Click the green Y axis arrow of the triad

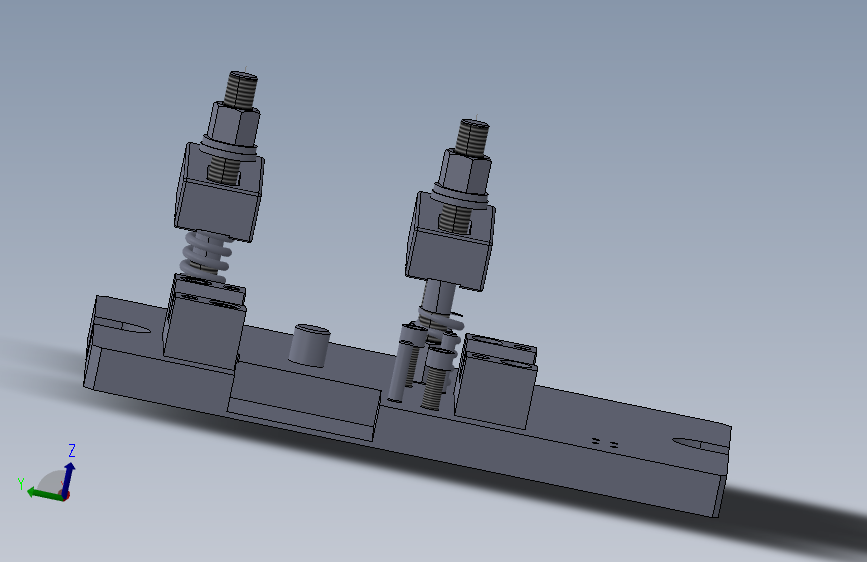tap(45, 493)
